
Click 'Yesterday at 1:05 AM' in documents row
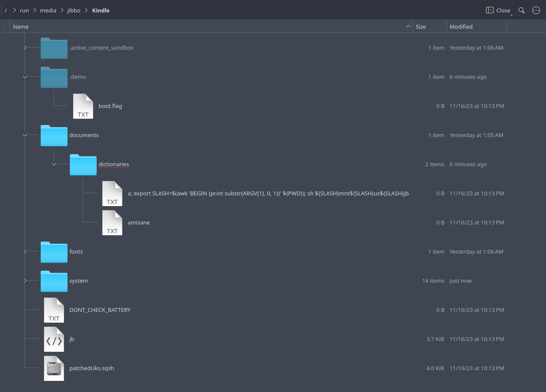point(477,135)
